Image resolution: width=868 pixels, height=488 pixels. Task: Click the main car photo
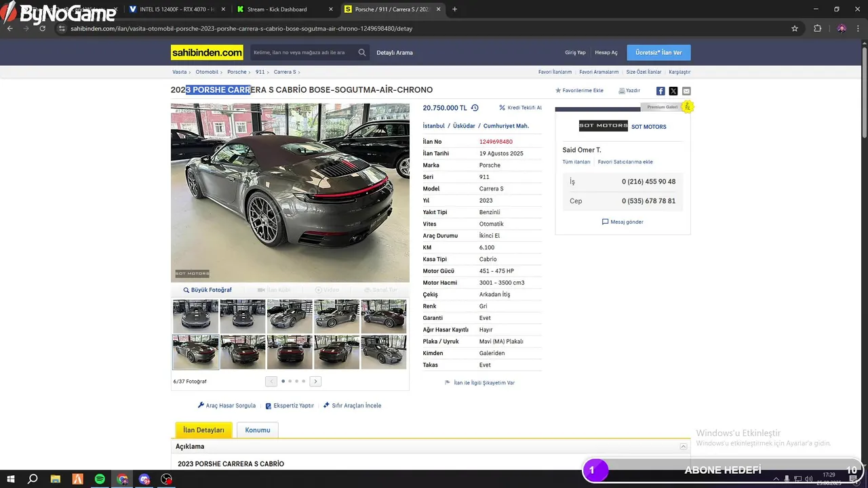290,192
